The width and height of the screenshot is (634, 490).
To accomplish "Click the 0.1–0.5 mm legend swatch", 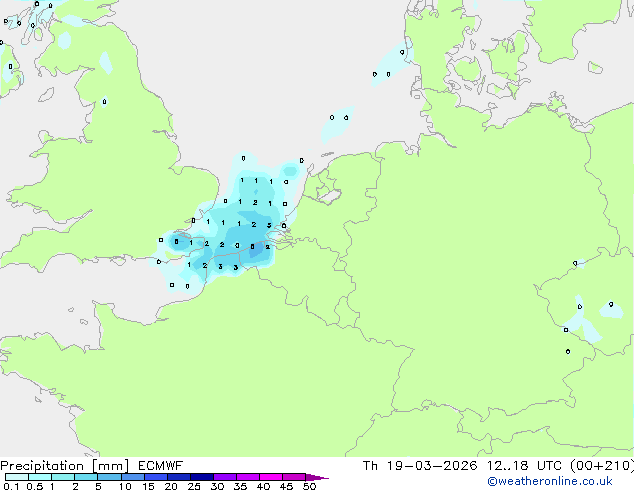I will [x=17, y=477].
